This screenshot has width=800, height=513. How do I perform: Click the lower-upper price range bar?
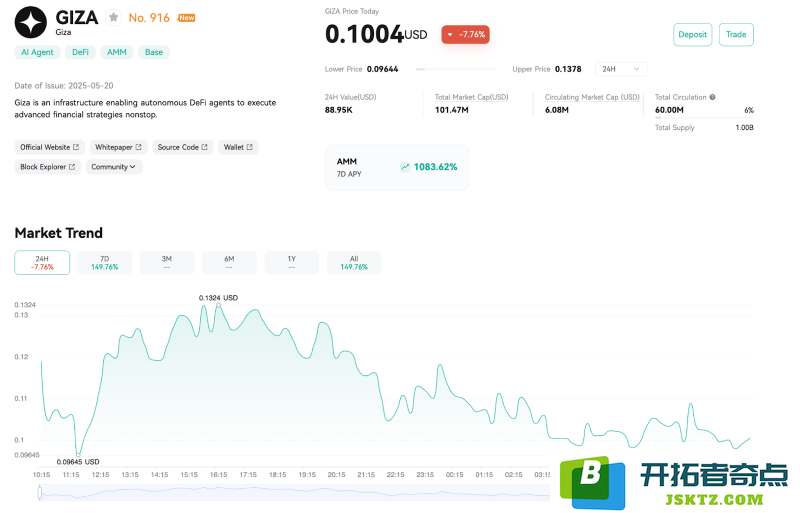tap(455, 69)
